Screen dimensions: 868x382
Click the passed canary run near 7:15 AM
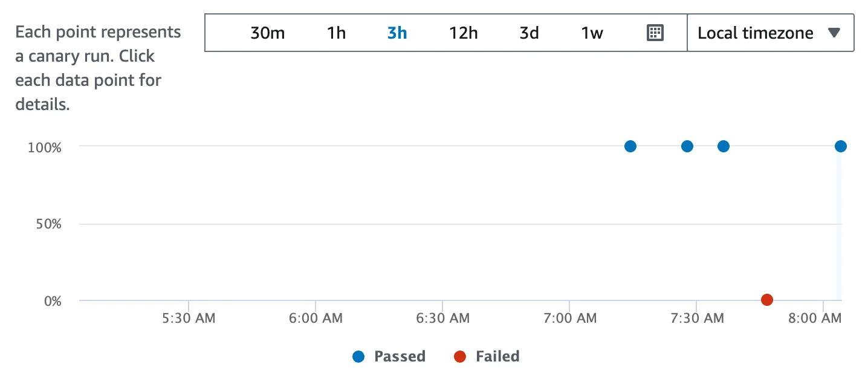[630, 145]
